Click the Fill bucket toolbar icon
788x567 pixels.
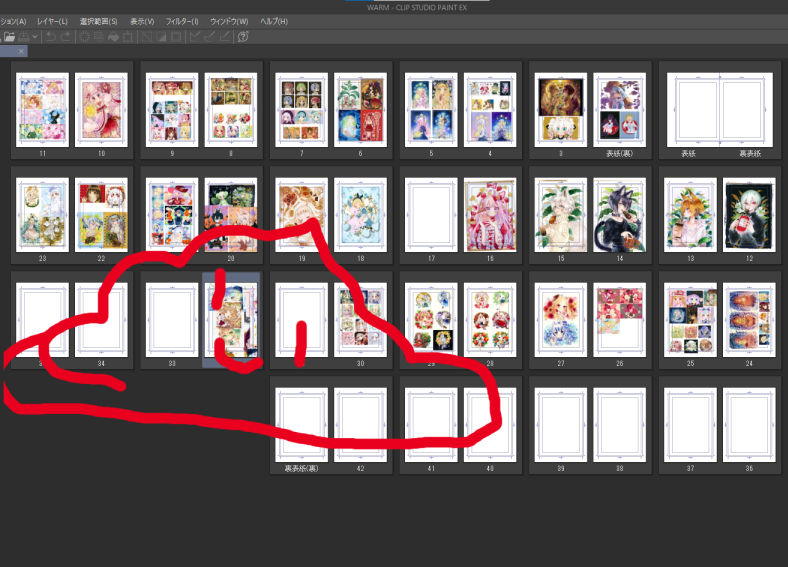[x=114, y=37]
